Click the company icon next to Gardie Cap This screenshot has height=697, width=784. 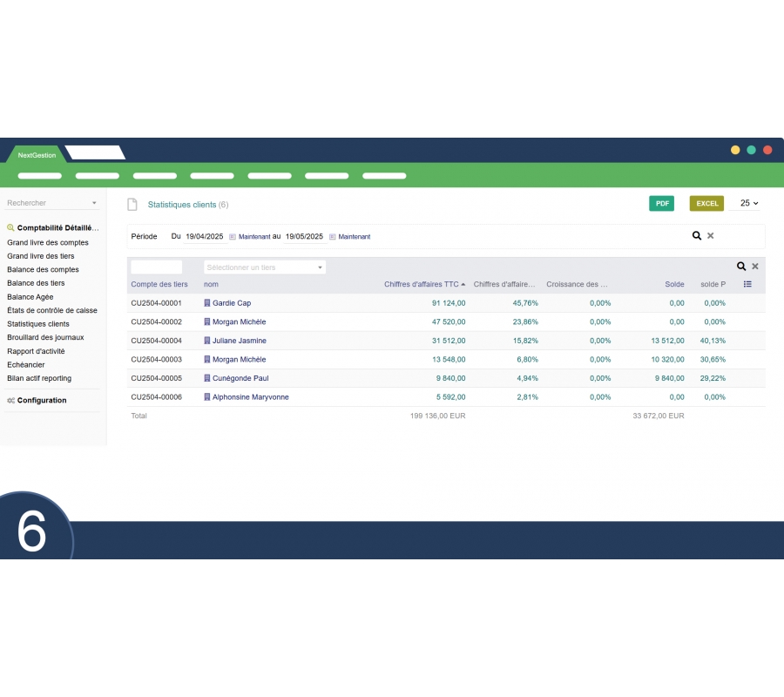(x=207, y=303)
